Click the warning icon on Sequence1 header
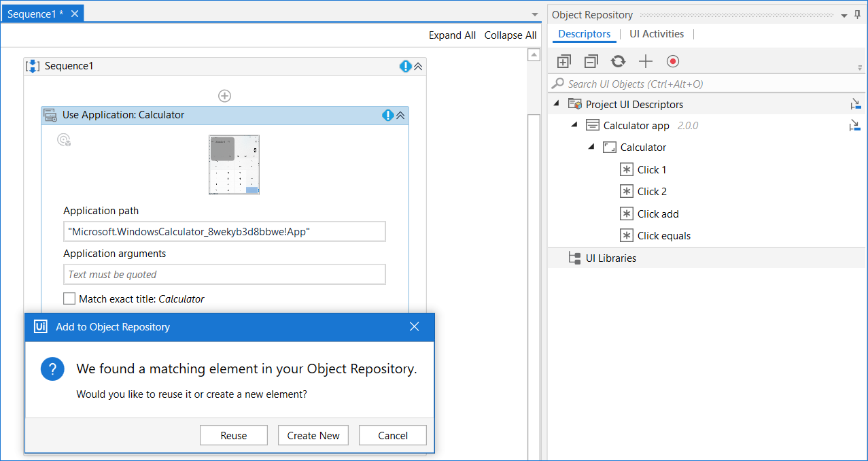 [x=406, y=66]
